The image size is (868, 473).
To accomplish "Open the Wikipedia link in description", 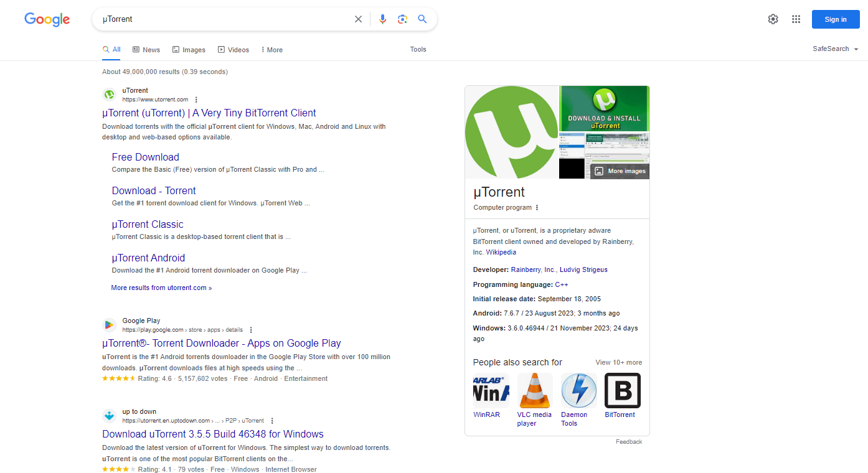I will click(501, 253).
